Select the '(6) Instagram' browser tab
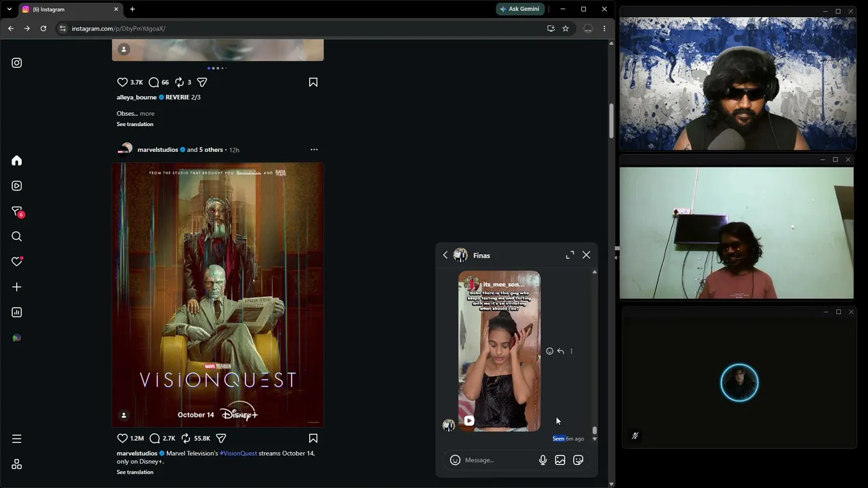 (70, 9)
